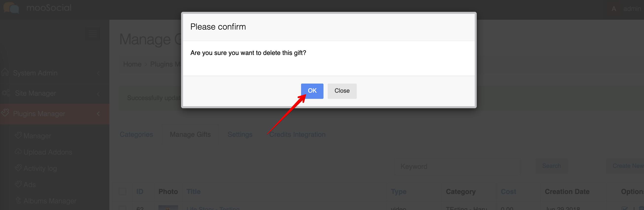Image resolution: width=644 pixels, height=210 pixels.
Task: Click the Plugins Manager puzzle icon
Action: click(x=5, y=113)
